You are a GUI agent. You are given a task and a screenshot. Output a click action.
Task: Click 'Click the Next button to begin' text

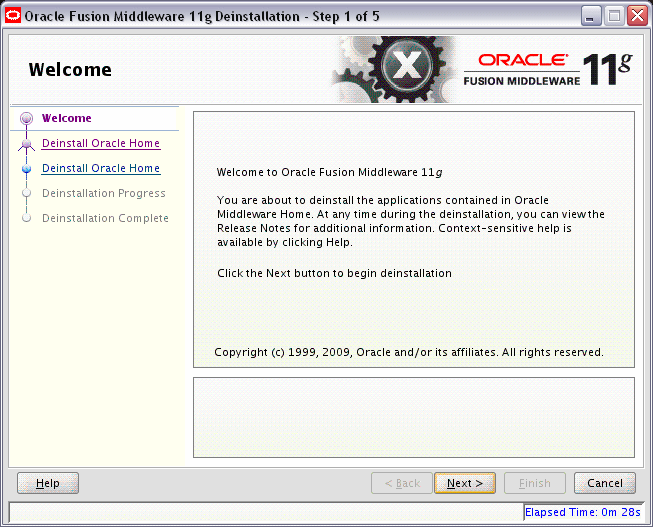coord(334,273)
